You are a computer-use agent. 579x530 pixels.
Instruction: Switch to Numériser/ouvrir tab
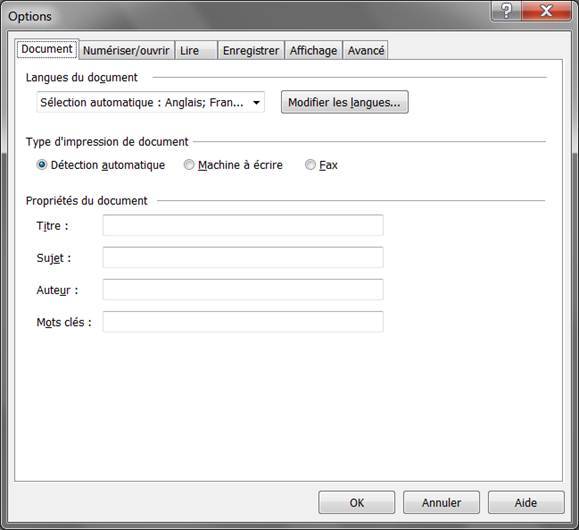pos(126,50)
